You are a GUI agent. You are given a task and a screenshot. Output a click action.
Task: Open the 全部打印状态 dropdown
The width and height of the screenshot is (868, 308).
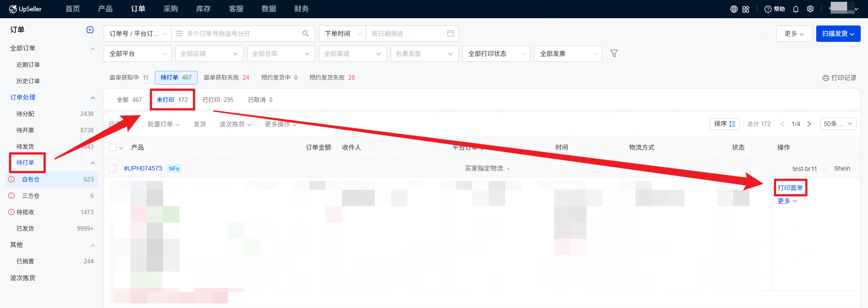pos(496,54)
